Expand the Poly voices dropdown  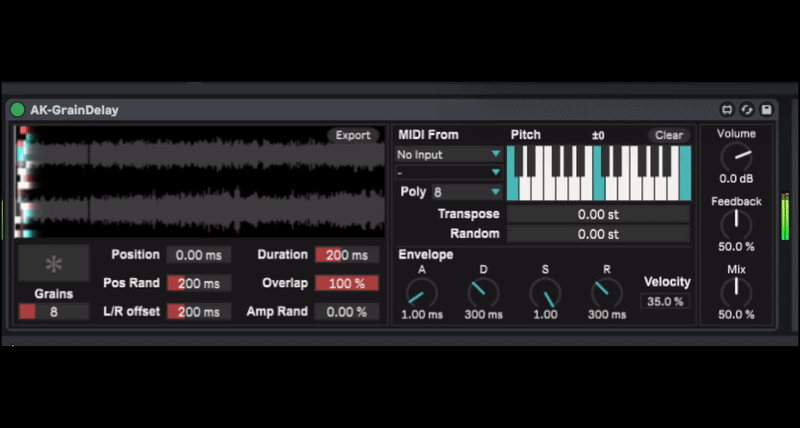[466, 191]
